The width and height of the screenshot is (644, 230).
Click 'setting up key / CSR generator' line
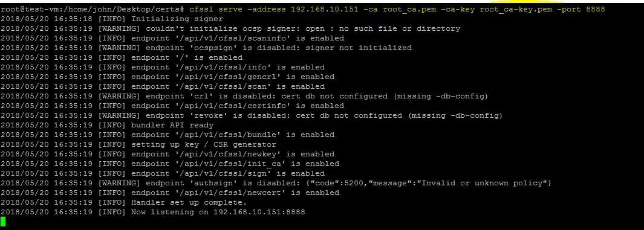pos(204,144)
